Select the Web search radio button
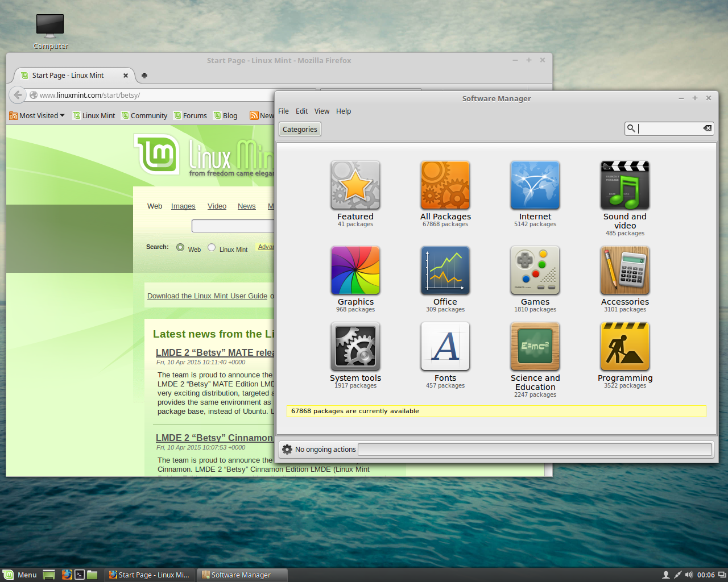This screenshot has height=582, width=728. tap(180, 247)
